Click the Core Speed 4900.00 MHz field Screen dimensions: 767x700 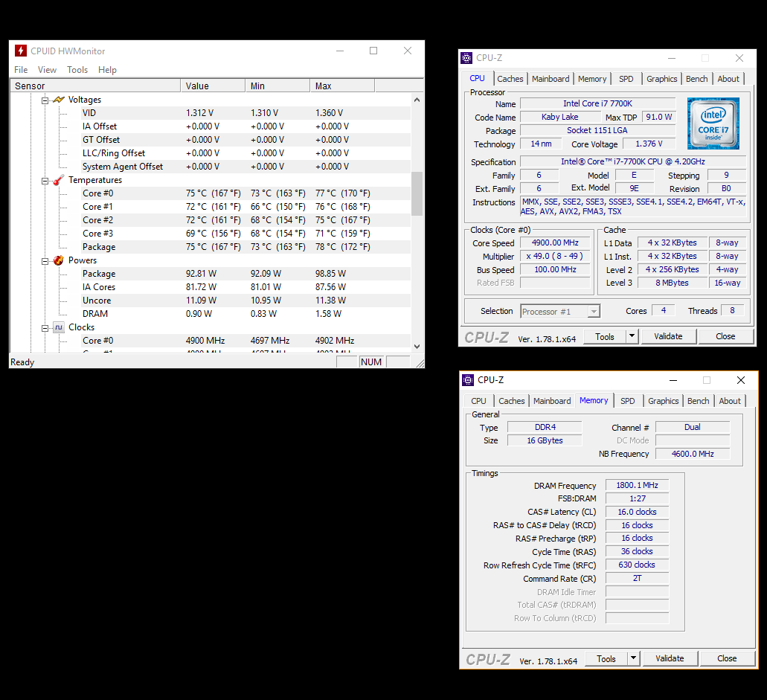click(555, 243)
